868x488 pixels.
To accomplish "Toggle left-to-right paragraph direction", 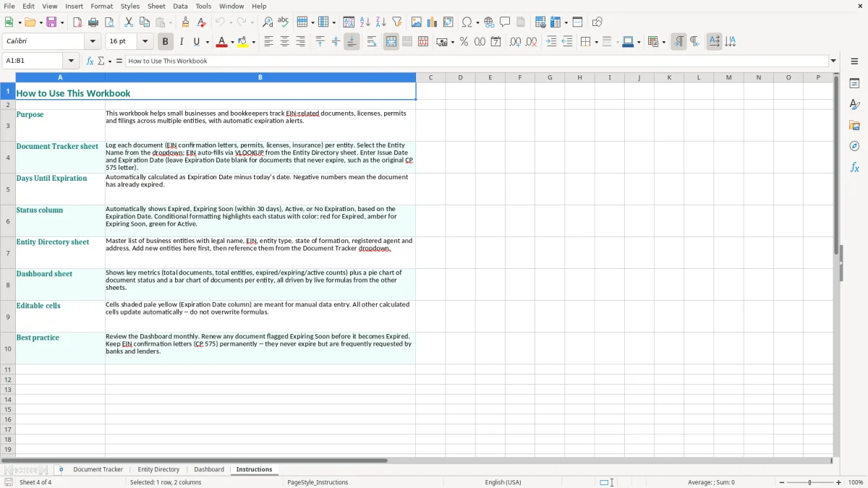I will pos(678,42).
